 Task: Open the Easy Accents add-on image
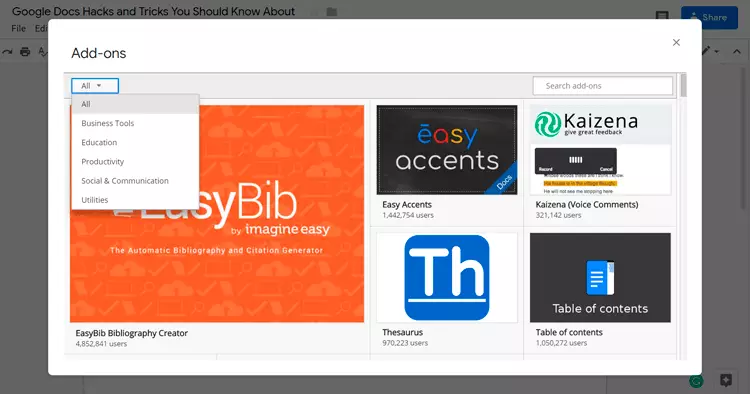click(447, 150)
